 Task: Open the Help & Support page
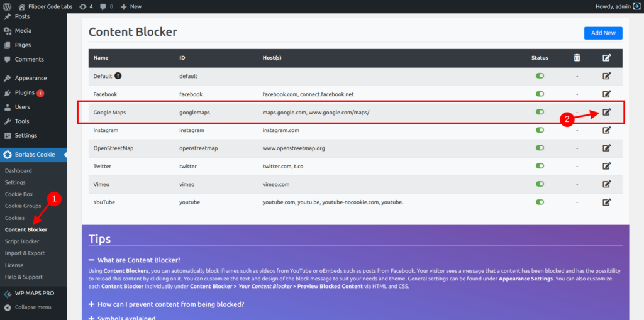tap(24, 277)
